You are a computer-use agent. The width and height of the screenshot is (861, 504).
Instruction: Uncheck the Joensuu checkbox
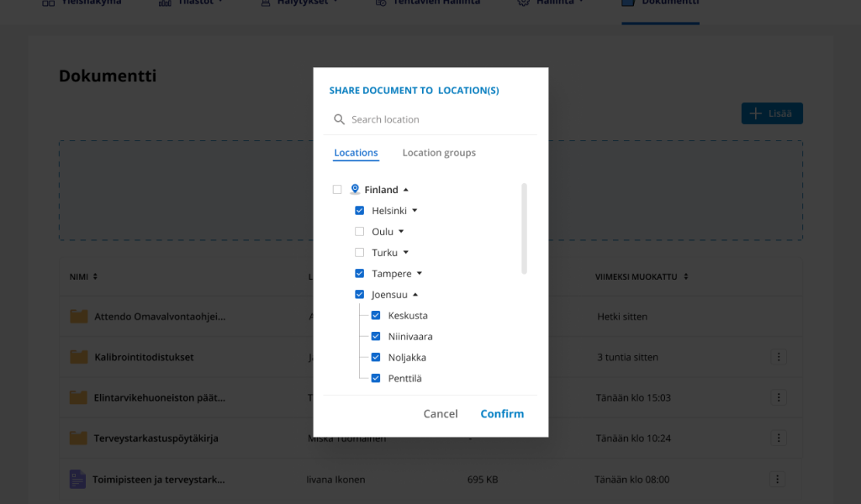pos(359,294)
